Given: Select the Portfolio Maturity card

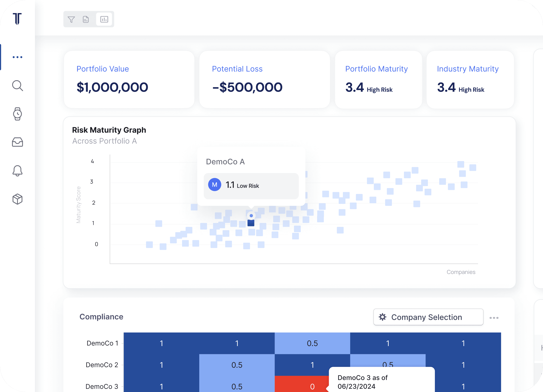Looking at the screenshot, I should 378,79.
